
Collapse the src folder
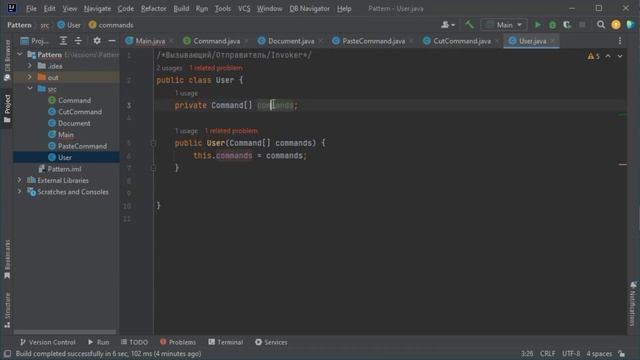coord(30,89)
